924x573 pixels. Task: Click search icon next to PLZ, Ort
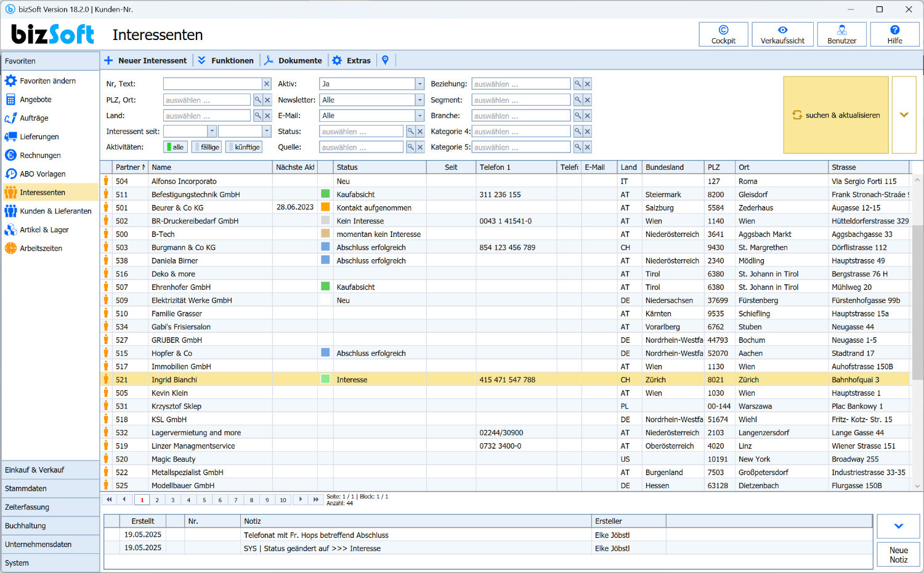point(257,100)
